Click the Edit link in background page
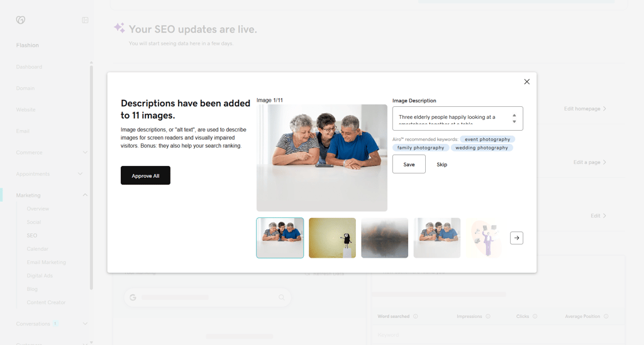This screenshot has width=644, height=345. point(599,216)
